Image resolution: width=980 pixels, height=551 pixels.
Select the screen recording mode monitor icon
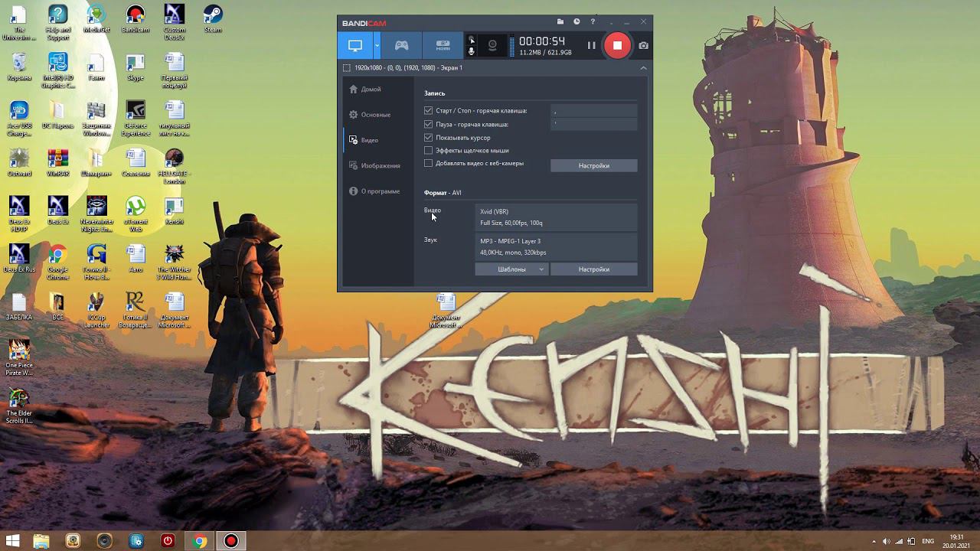point(355,45)
